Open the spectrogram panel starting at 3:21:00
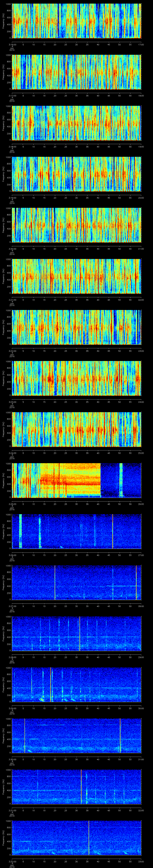Viewport: 153px width, 868px height. click(76, 276)
